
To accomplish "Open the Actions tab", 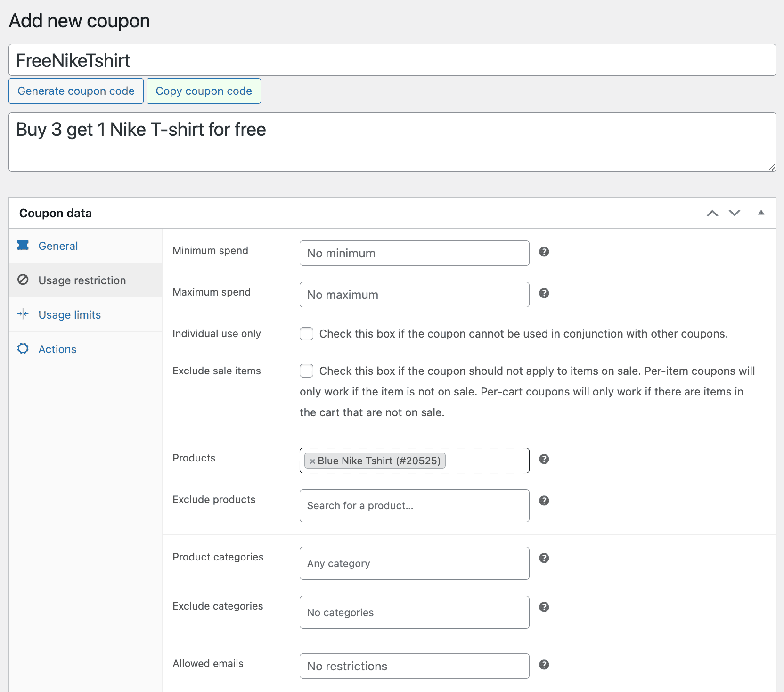I will coord(85,349).
